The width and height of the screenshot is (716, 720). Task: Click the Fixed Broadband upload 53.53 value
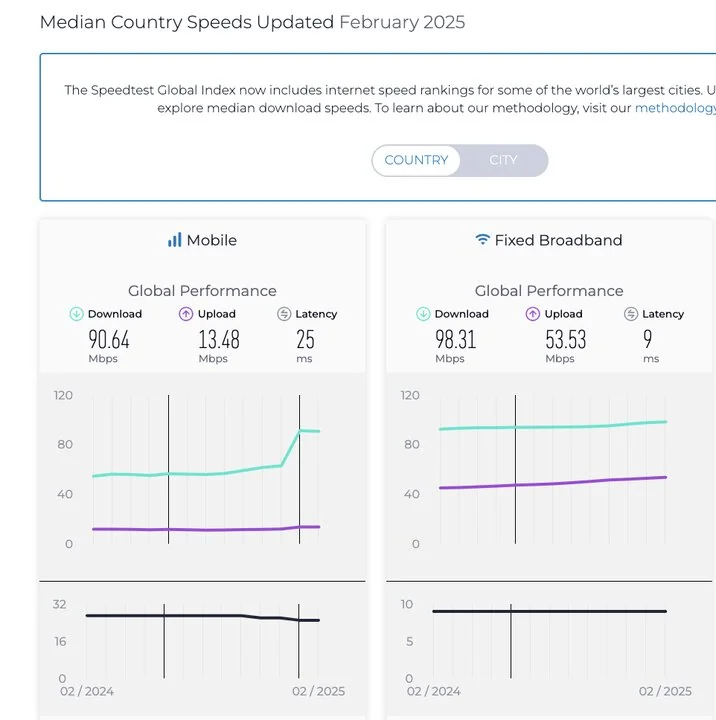[x=564, y=339]
